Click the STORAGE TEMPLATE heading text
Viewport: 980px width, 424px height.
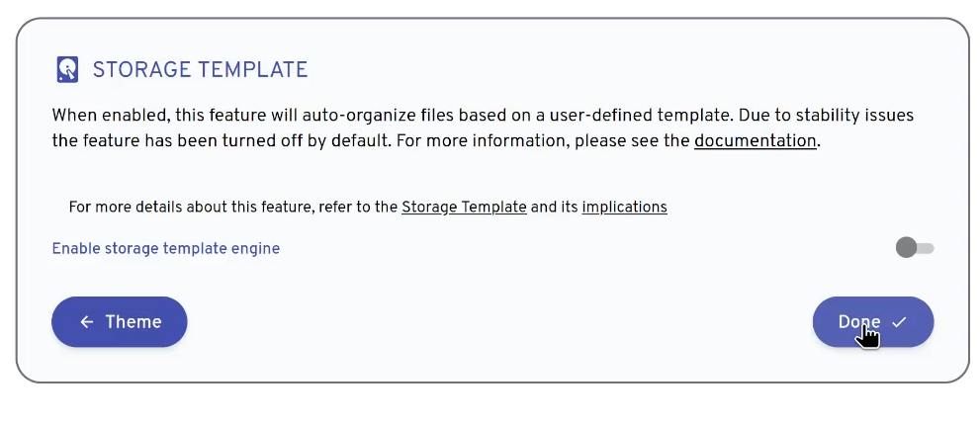pyautogui.click(x=200, y=69)
